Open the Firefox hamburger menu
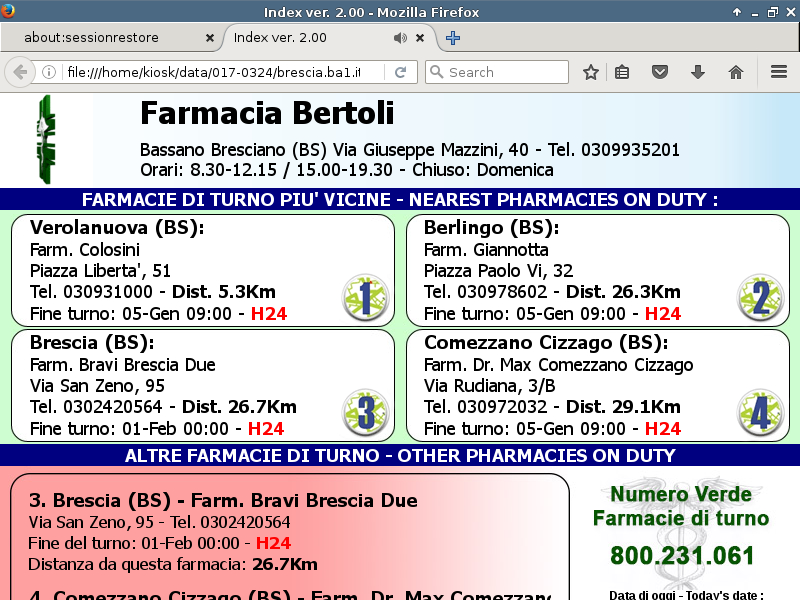This screenshot has width=800, height=600. pyautogui.click(x=779, y=72)
